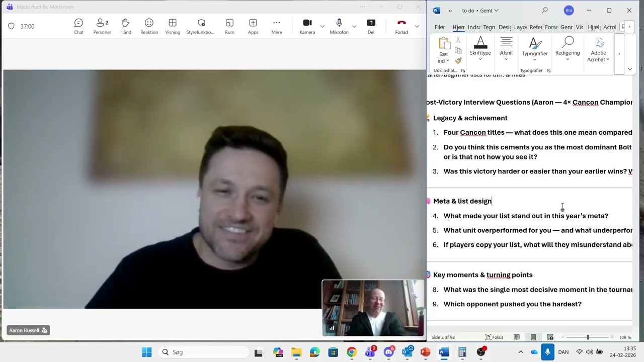This screenshot has height=362, width=644.
Task: Zoom in with the plus button
Action: [x=612, y=337]
